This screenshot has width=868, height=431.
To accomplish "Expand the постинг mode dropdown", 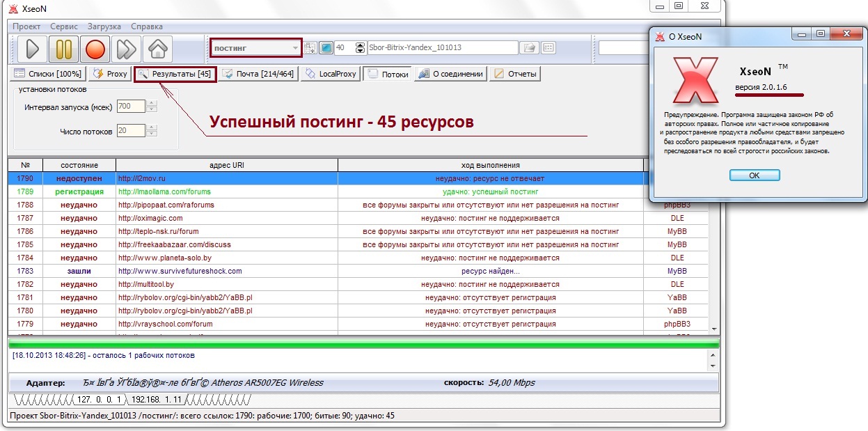I will (296, 48).
